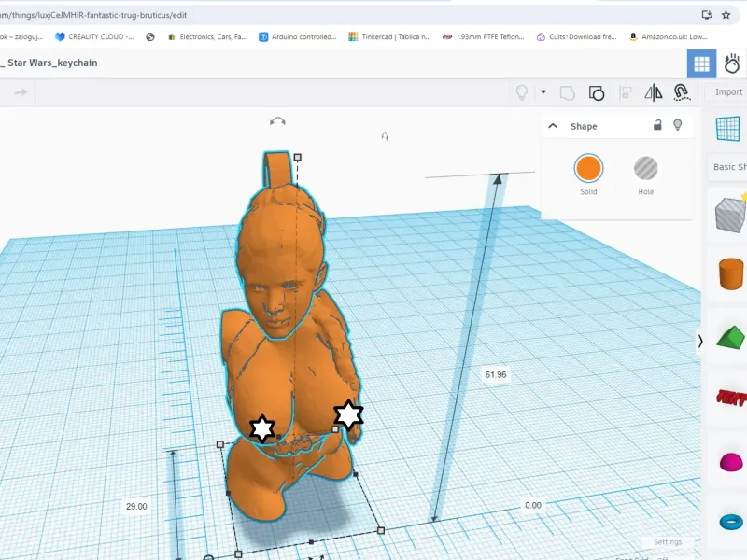
Task: Click the Group shapes icon
Action: tap(567, 92)
